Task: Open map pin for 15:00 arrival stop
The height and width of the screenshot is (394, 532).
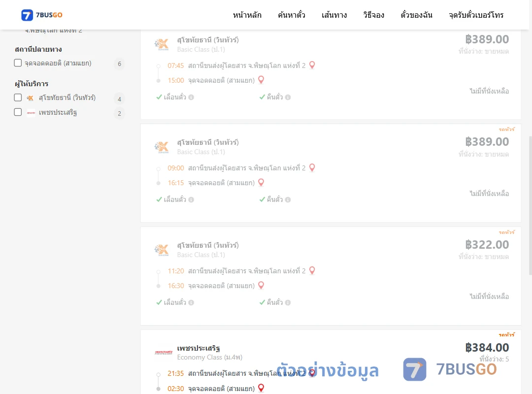Action: pyautogui.click(x=261, y=80)
